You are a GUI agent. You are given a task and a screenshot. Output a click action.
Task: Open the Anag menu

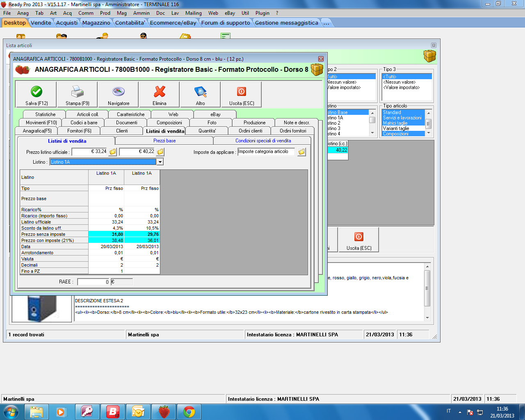pos(23,13)
